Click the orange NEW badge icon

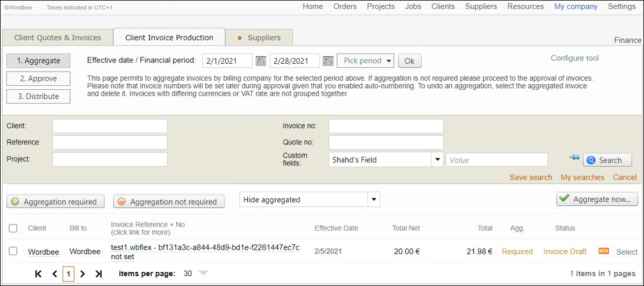coord(604,251)
